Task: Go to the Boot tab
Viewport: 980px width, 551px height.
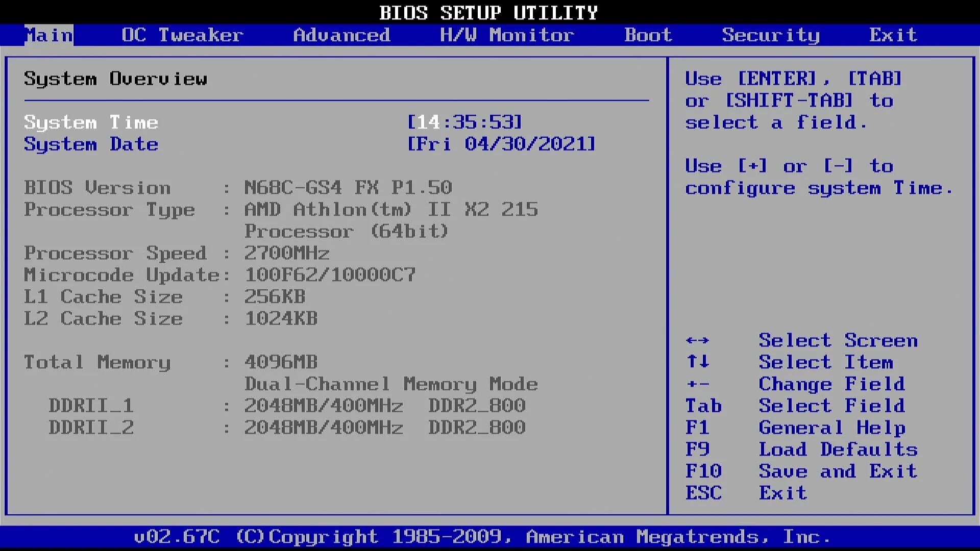Action: (648, 35)
